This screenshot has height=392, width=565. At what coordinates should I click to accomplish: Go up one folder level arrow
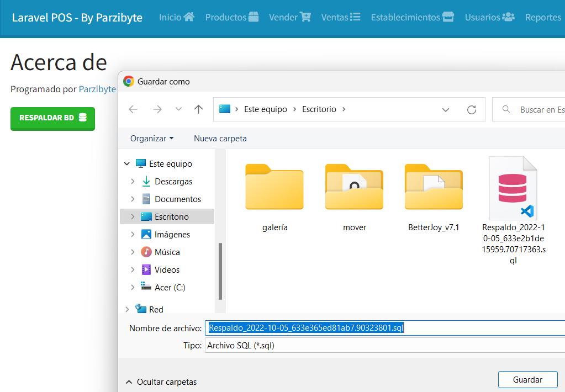198,109
